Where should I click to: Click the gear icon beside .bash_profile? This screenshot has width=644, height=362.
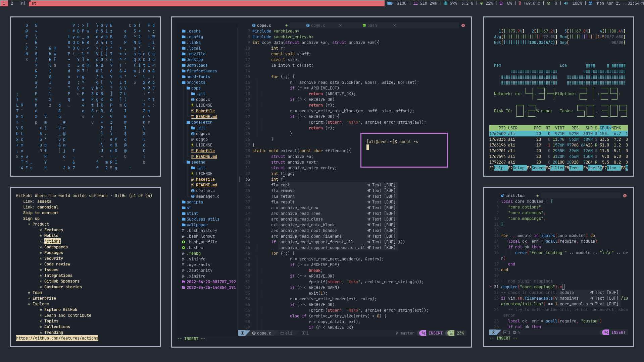[184, 242]
